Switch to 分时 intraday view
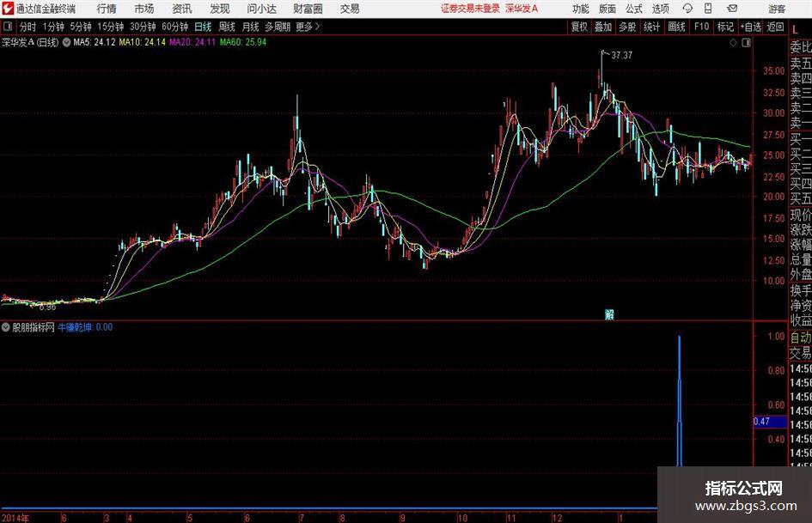The image size is (812, 523). pyautogui.click(x=28, y=27)
